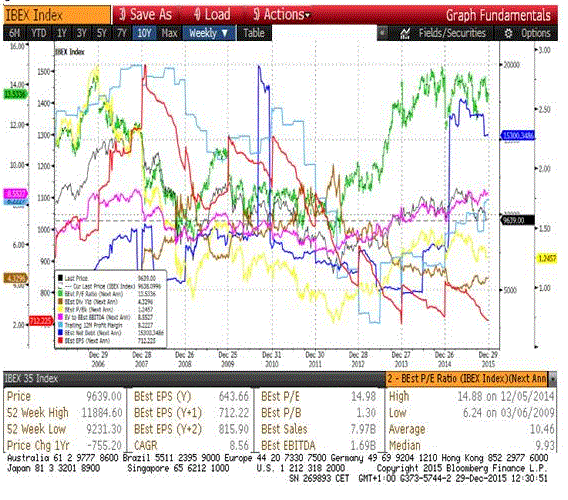Click the yellow 1.2457 P/Bk axis tag

547,258
